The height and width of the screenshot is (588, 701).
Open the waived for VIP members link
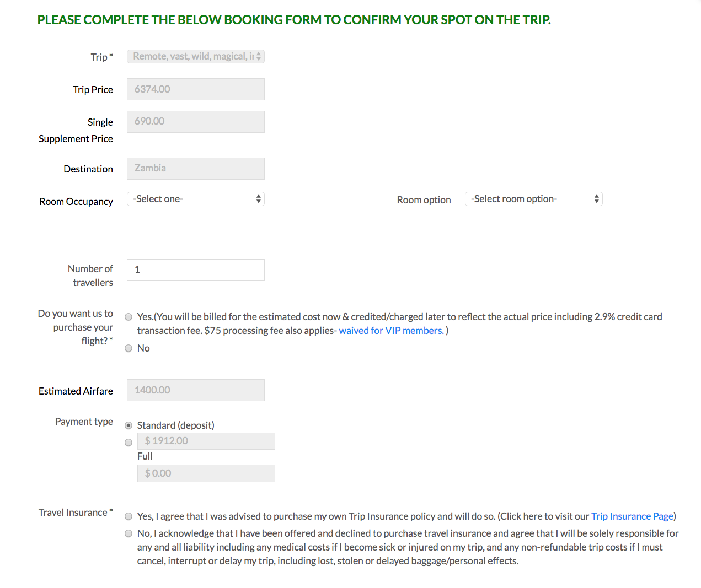click(391, 330)
